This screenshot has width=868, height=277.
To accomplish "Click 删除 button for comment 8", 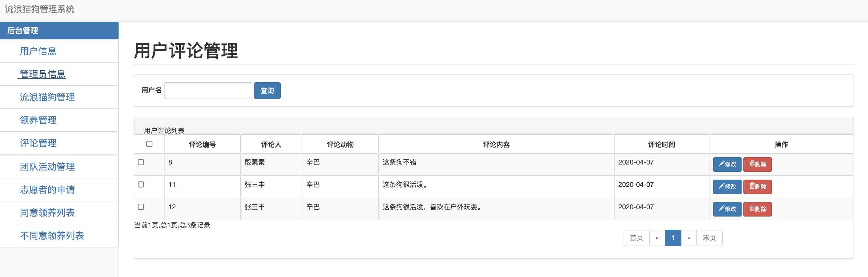I will pos(758,165).
